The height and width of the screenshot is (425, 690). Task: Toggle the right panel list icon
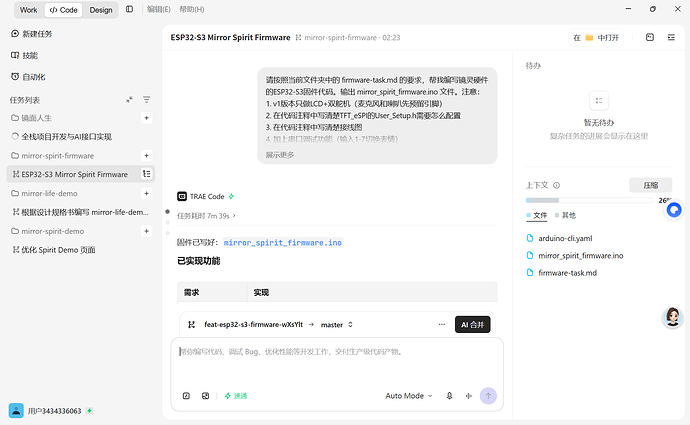pos(671,37)
